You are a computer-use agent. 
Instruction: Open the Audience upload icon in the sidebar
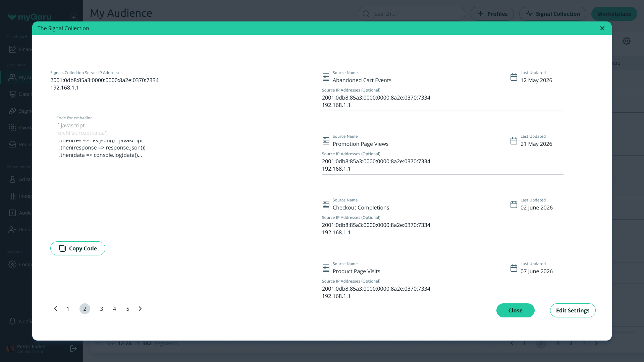pos(12,213)
